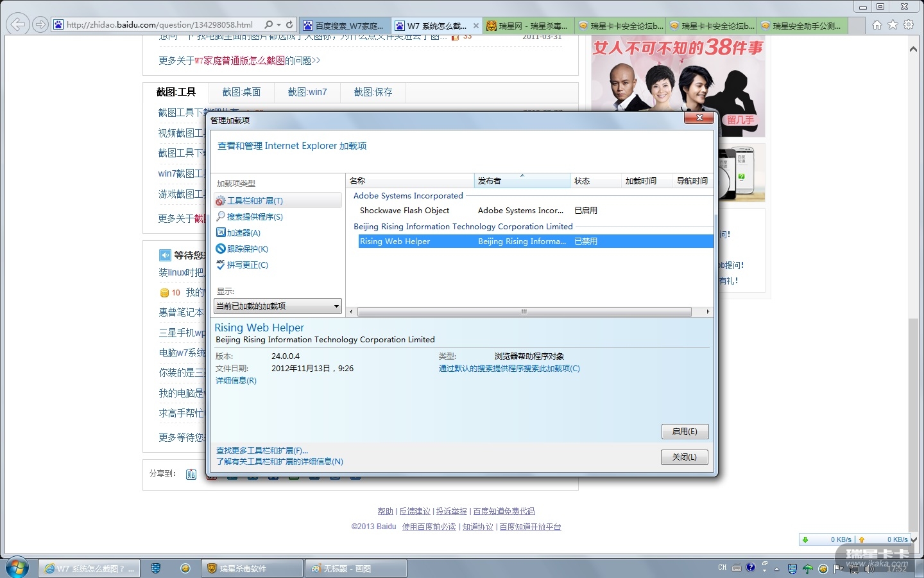This screenshot has height=578, width=924.
Task: Select 搜索提供程序 add-on type
Action: [x=250, y=216]
